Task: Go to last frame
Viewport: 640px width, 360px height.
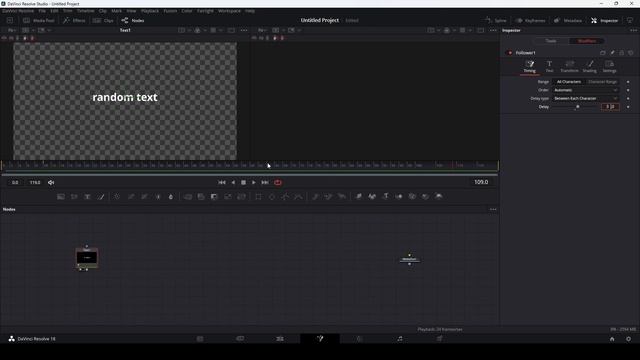Action: point(265,182)
